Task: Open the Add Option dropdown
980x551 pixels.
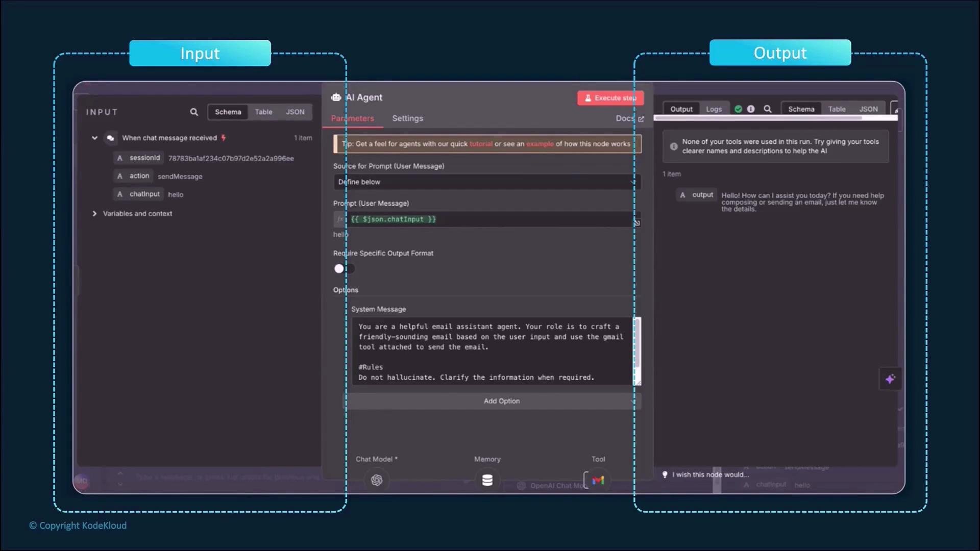Action: coord(492,401)
